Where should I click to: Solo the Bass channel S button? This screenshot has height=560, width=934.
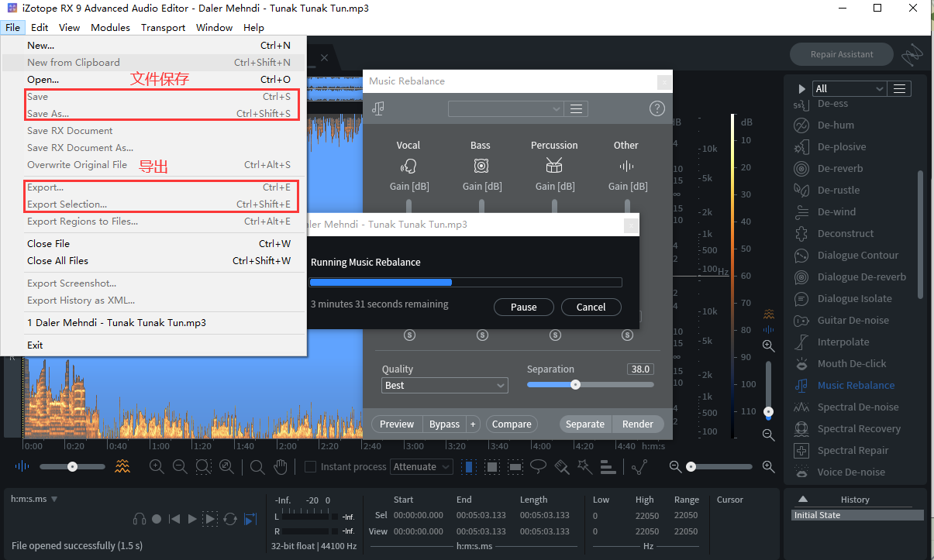(x=482, y=335)
